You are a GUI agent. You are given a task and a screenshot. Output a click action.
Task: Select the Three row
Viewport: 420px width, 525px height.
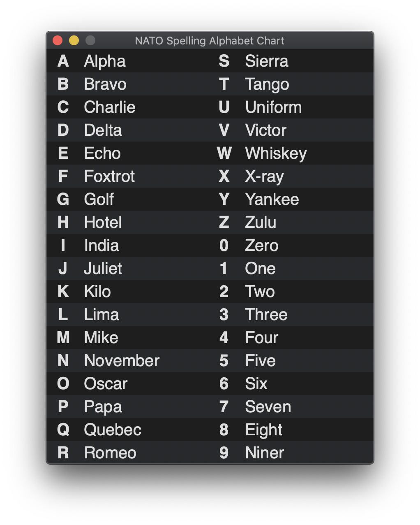pyautogui.click(x=266, y=315)
